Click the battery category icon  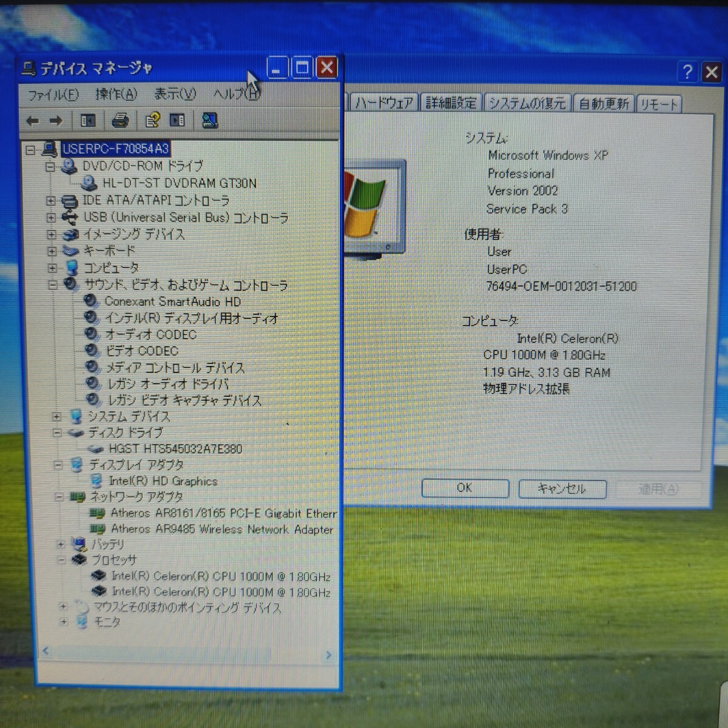tap(79, 544)
